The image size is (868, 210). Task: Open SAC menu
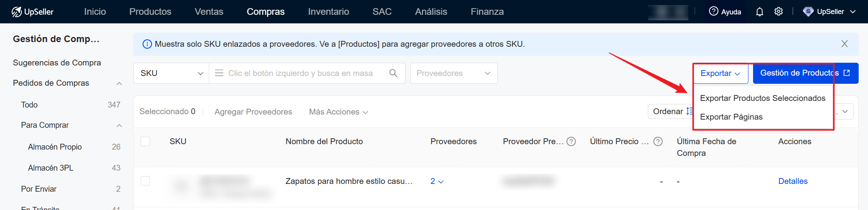click(382, 12)
